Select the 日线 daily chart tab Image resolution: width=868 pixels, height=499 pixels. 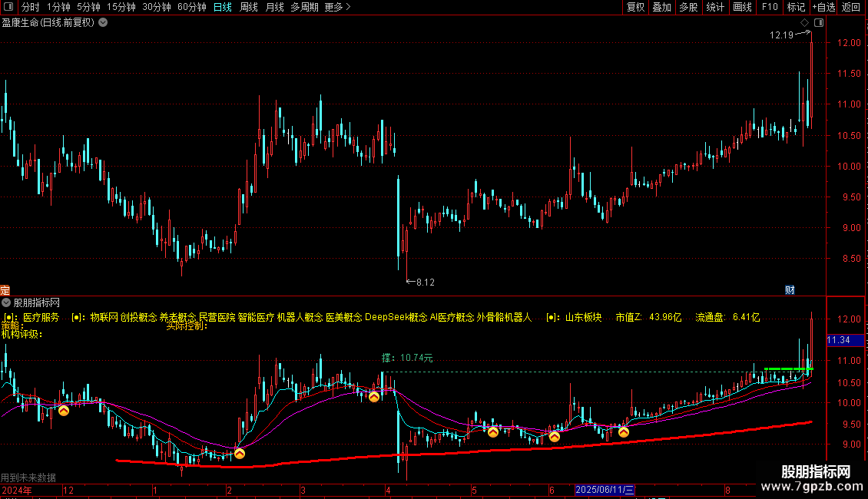pos(223,7)
